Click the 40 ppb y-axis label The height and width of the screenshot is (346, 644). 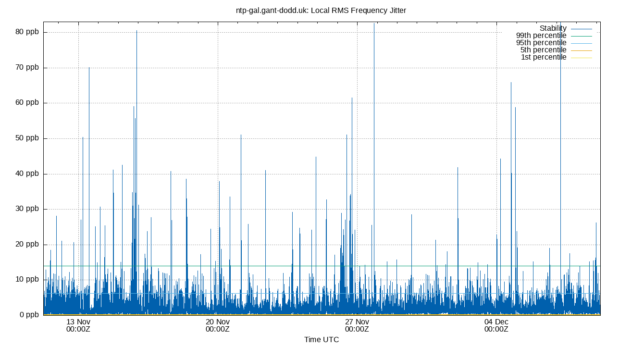27,173
